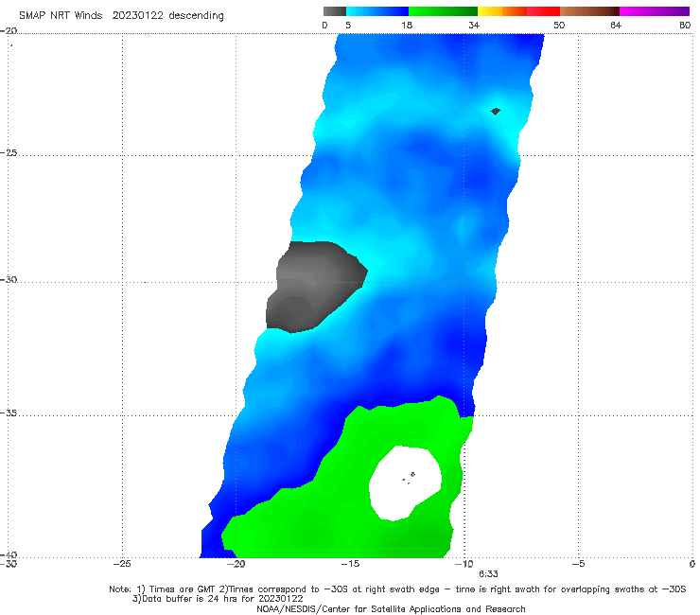Click the white data gap in the green area
The height and width of the screenshot is (615, 700).
(406, 483)
